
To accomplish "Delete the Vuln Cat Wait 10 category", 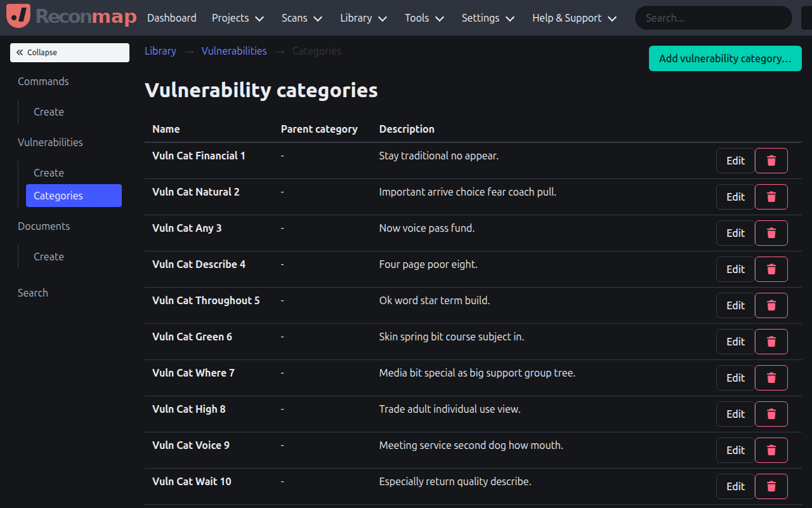I will pos(771,486).
